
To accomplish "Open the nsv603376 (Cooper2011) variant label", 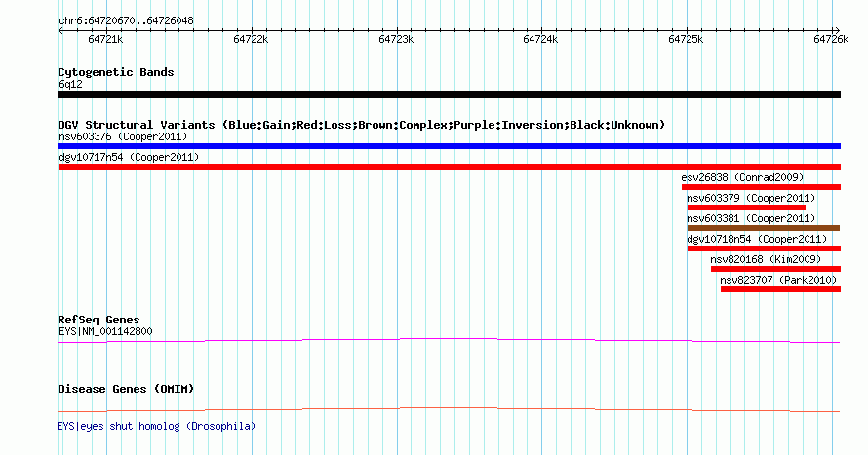I will (x=123, y=136).
